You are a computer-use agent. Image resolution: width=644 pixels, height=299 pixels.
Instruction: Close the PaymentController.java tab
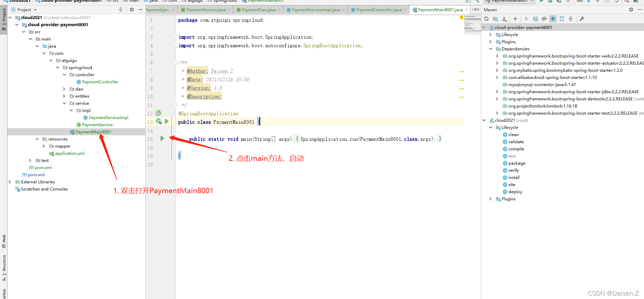(x=405, y=10)
